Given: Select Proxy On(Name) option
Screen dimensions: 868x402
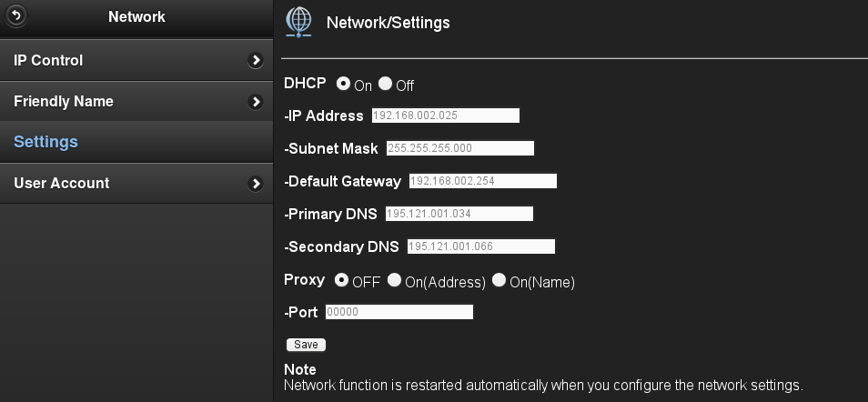Looking at the screenshot, I should (x=499, y=280).
